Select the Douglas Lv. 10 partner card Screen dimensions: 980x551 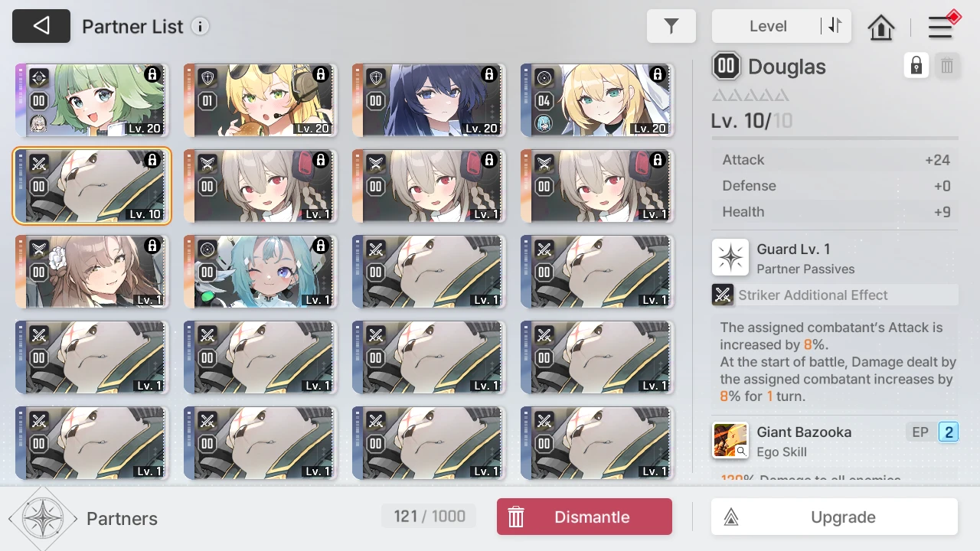(92, 186)
